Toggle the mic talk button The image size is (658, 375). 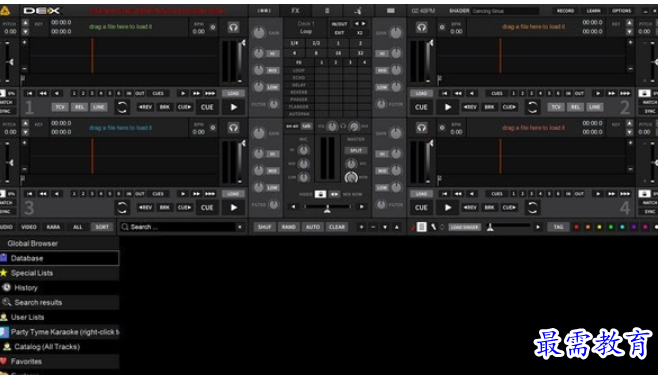[x=307, y=126]
